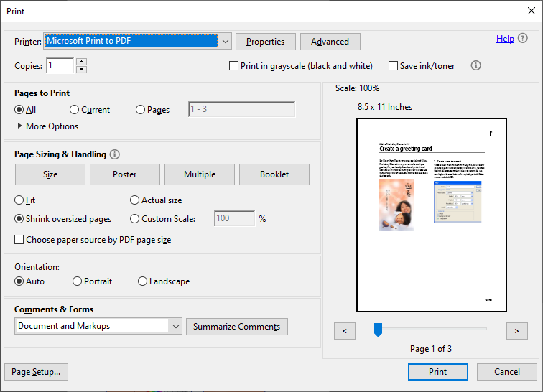Image resolution: width=543 pixels, height=392 pixels.
Task: Enable Print in grayscale checkbox
Action: (x=233, y=66)
